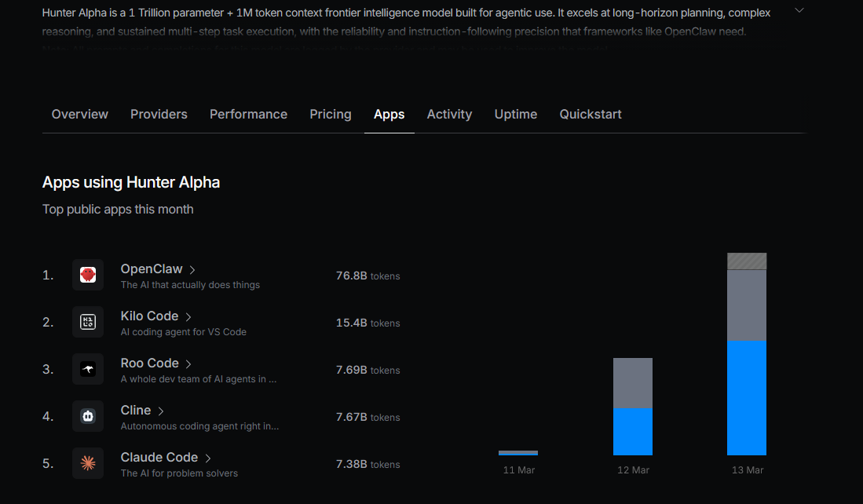Click the Cline robot app icon
Screen dimensions: 863x504
(x=87, y=416)
